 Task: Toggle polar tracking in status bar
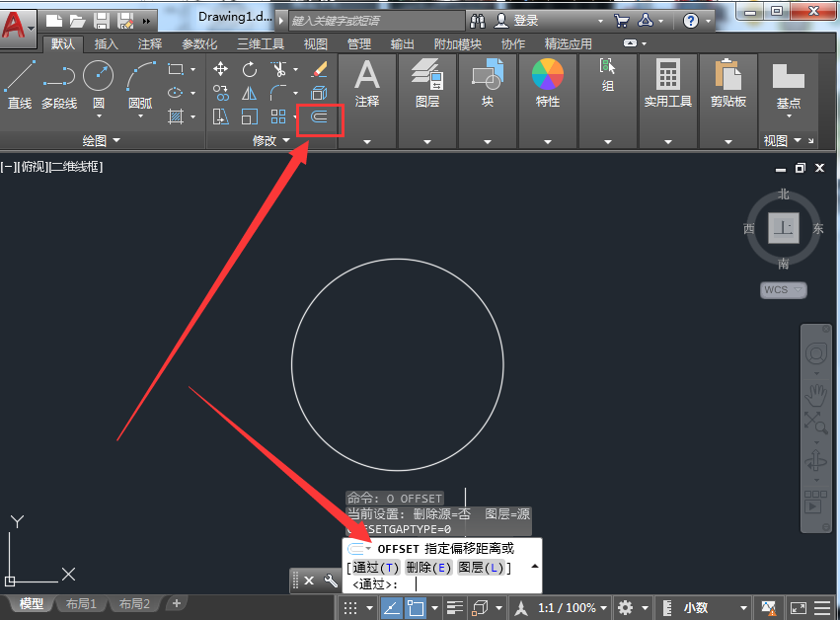[x=392, y=608]
